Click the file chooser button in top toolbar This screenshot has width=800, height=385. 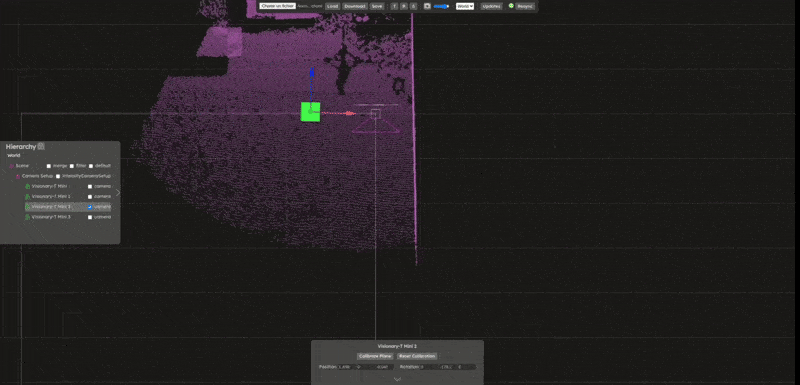[277, 6]
